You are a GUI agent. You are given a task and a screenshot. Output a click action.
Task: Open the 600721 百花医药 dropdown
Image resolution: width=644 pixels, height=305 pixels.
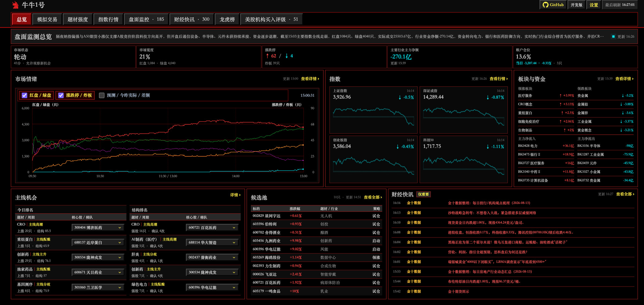click(x=212, y=228)
